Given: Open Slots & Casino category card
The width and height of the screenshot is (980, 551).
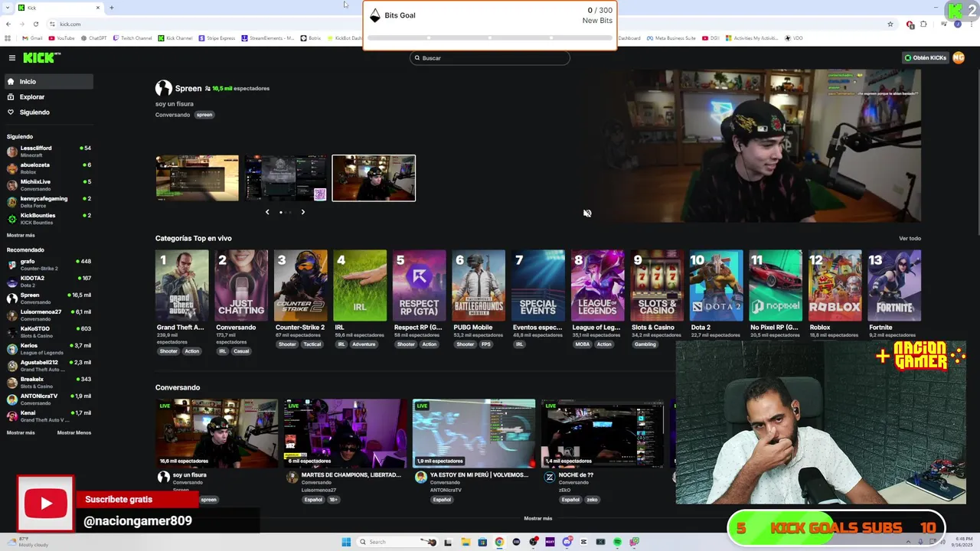Looking at the screenshot, I should click(656, 285).
